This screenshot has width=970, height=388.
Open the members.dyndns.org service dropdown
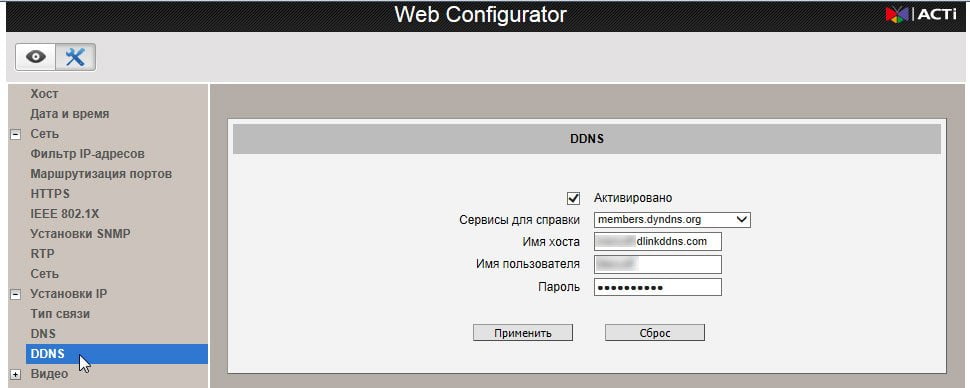tap(672, 220)
